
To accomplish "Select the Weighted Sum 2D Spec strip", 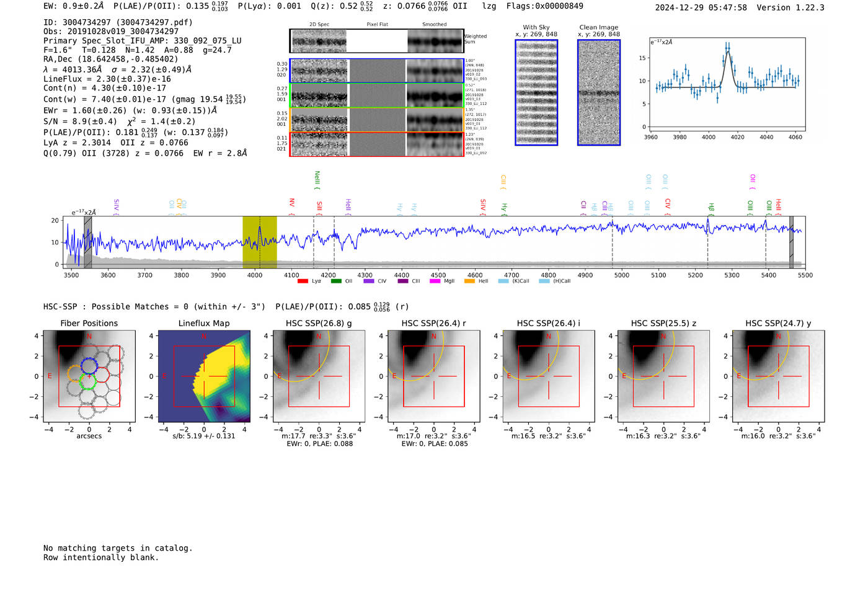I will (x=319, y=42).
